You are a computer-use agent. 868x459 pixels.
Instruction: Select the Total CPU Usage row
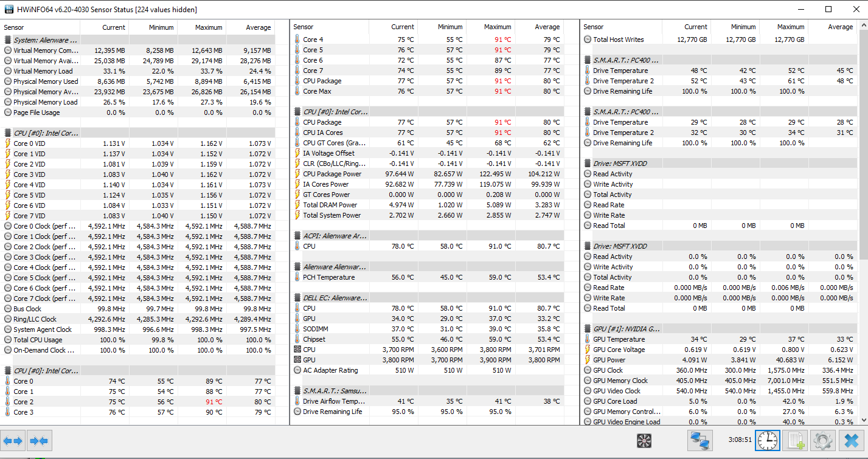pos(38,340)
